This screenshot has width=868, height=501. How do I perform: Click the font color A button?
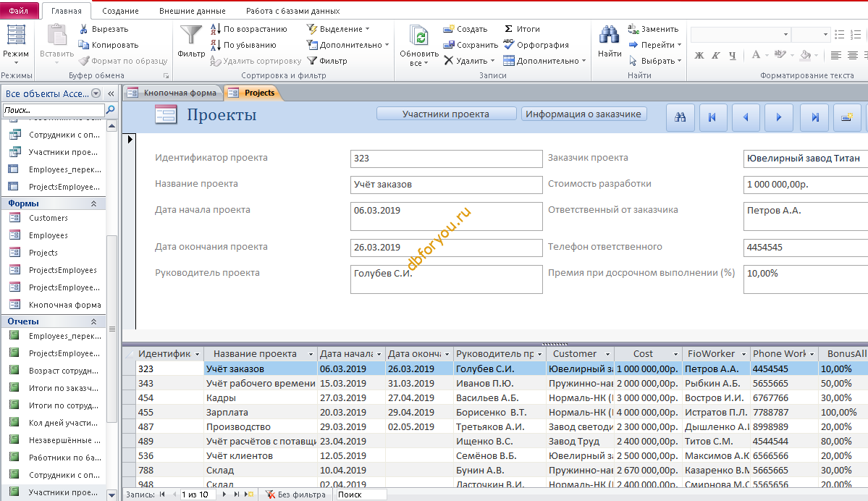pos(756,55)
